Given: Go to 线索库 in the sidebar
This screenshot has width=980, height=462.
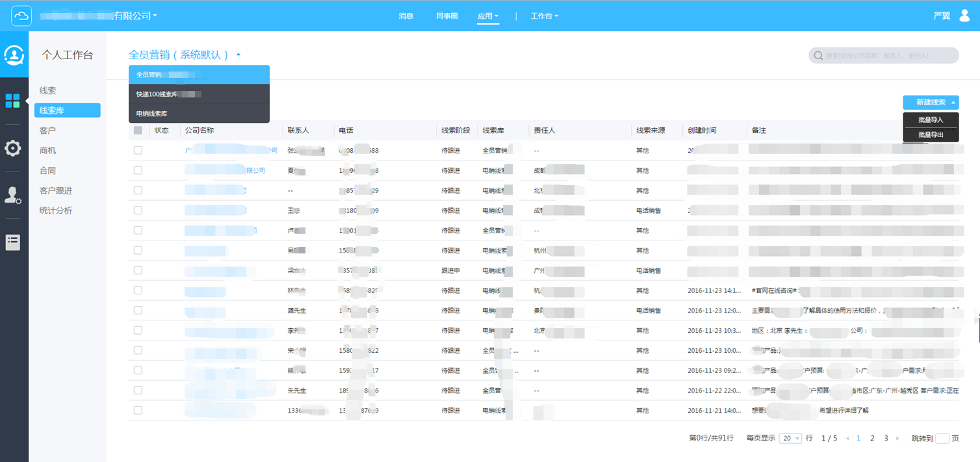Looking at the screenshot, I should click(x=68, y=110).
